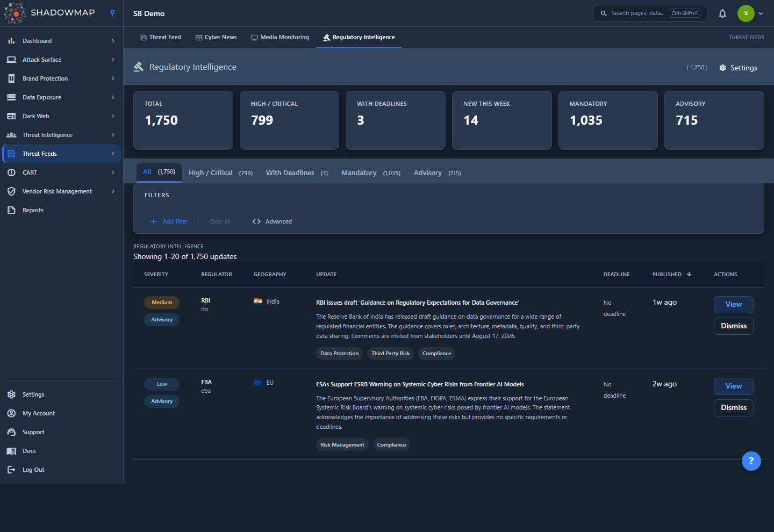Click View for the RBI update
774x532 pixels.
coord(733,305)
